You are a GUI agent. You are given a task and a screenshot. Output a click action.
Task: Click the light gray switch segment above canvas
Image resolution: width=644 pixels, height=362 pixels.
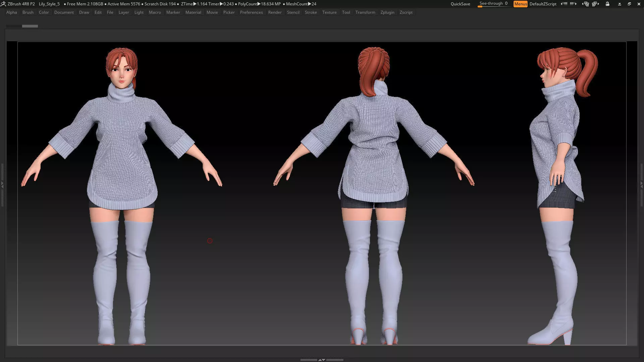(x=30, y=26)
